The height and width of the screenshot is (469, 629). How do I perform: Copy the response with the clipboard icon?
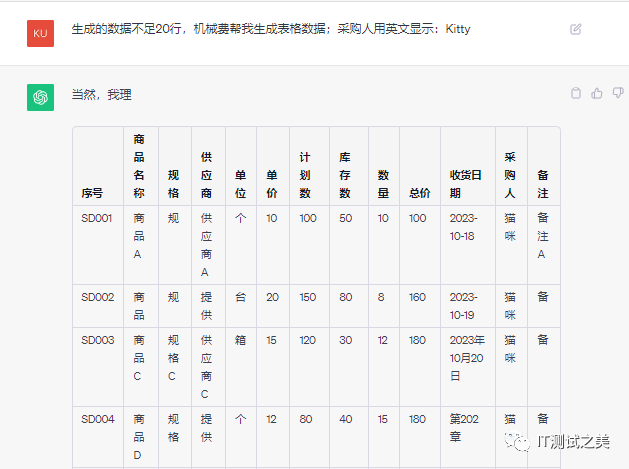click(575, 93)
